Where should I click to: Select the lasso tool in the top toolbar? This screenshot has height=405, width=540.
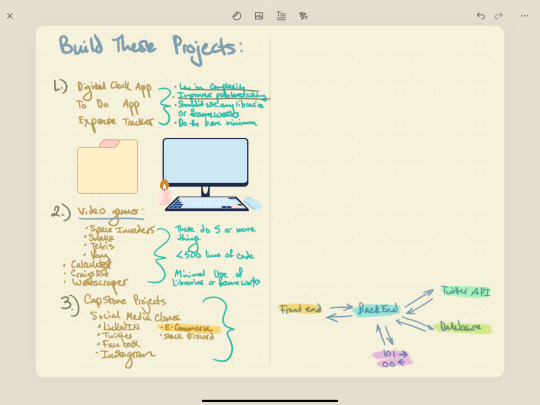[x=237, y=16]
